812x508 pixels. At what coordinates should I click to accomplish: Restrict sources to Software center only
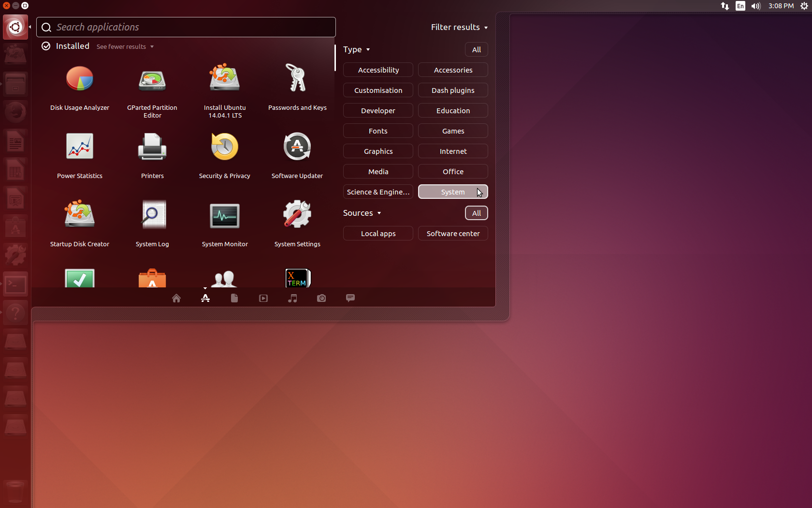point(452,233)
